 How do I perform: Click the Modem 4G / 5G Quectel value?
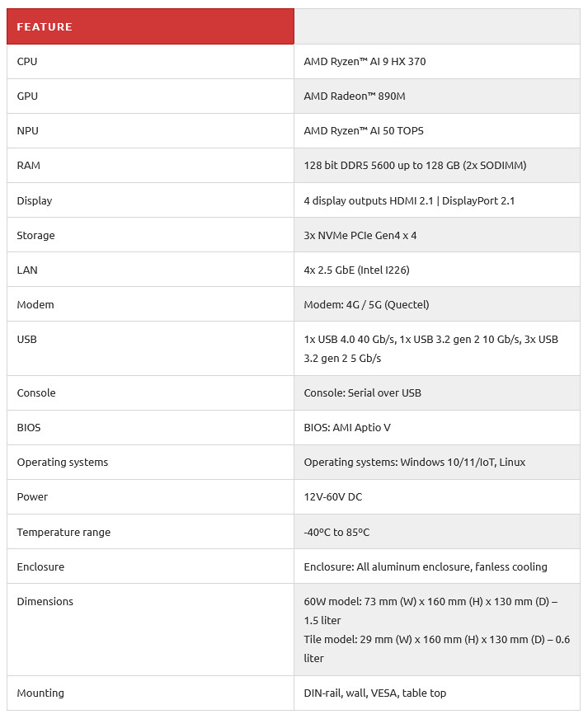366,305
